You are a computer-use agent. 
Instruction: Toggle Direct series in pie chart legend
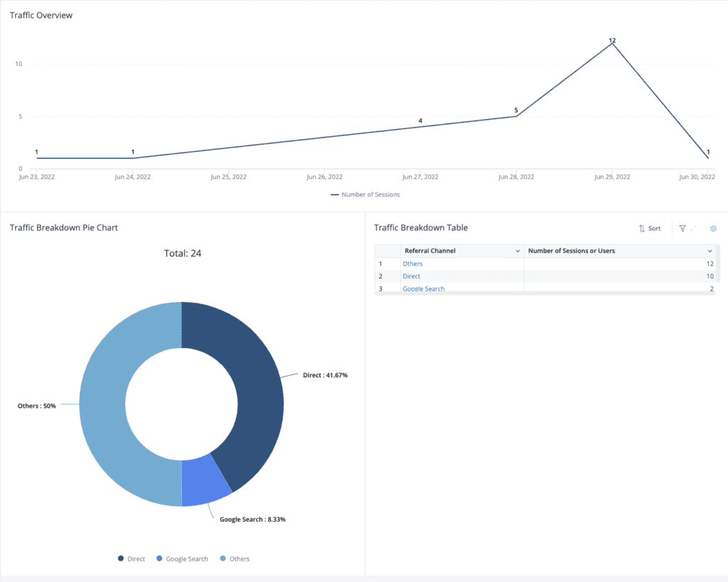click(132, 559)
